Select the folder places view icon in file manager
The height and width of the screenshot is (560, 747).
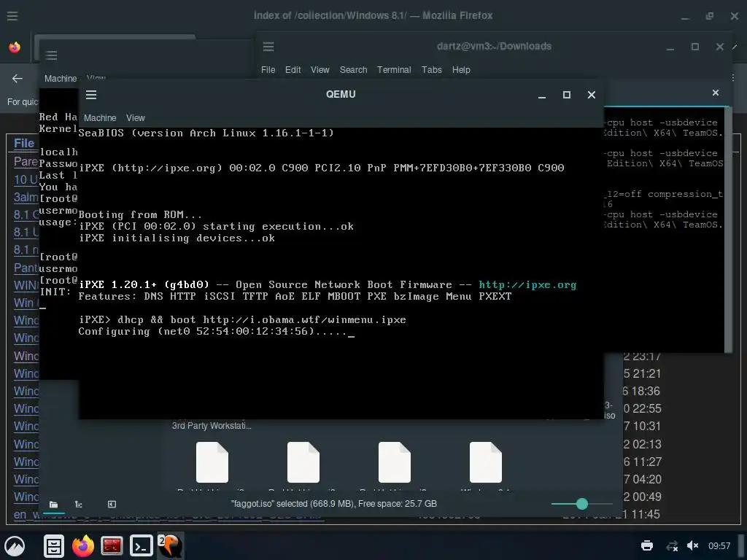tap(53, 505)
